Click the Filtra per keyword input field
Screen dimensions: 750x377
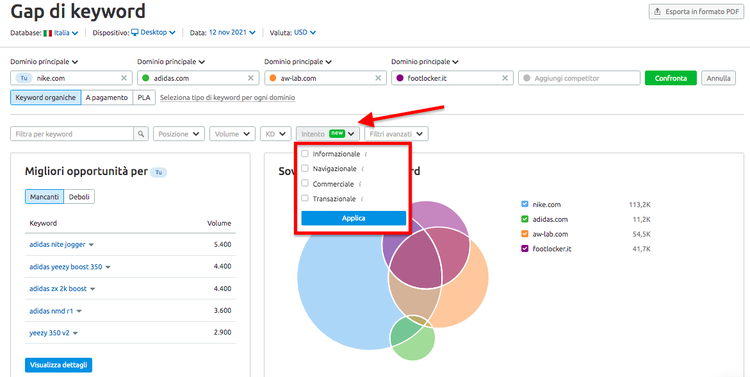coord(72,134)
